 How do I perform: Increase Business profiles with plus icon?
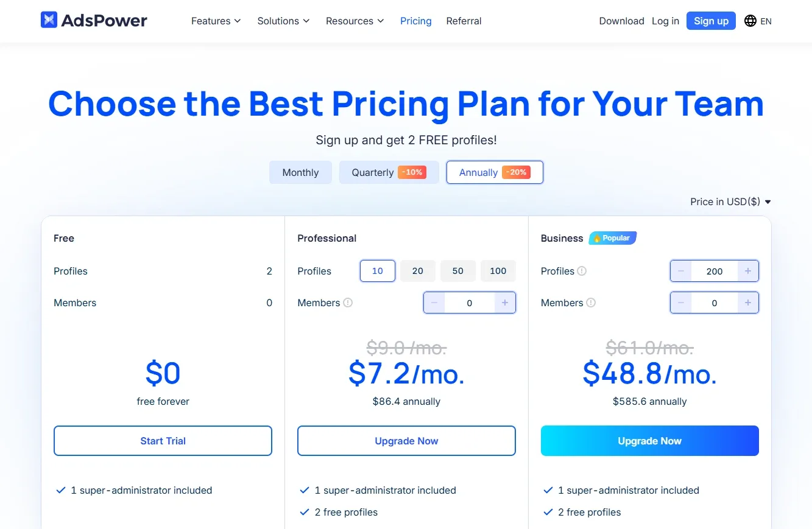tap(748, 271)
